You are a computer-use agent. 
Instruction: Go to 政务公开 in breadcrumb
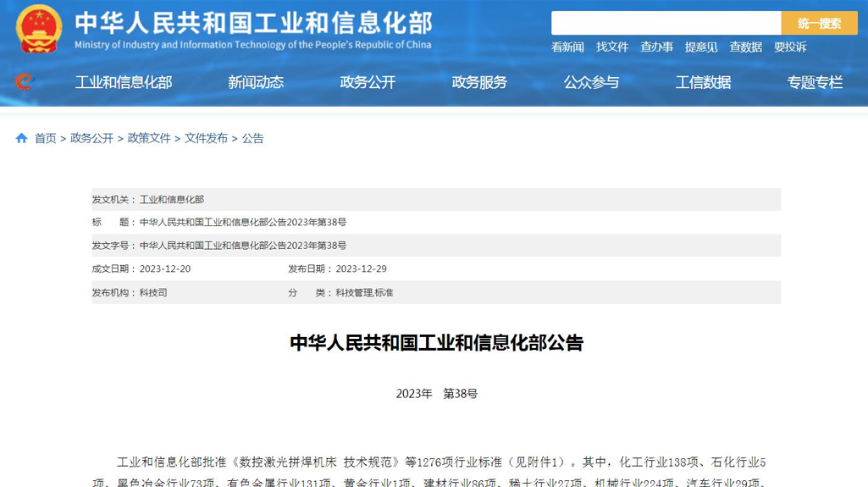(92, 138)
